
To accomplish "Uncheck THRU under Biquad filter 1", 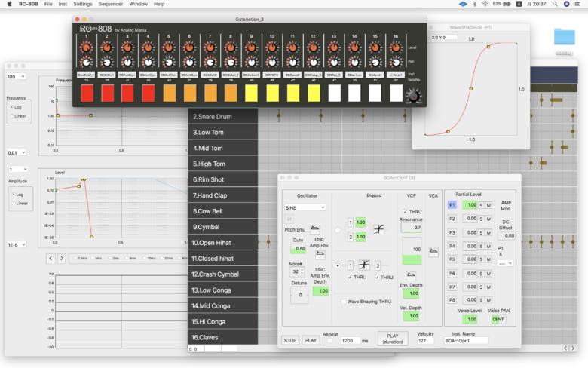I will (x=350, y=278).
